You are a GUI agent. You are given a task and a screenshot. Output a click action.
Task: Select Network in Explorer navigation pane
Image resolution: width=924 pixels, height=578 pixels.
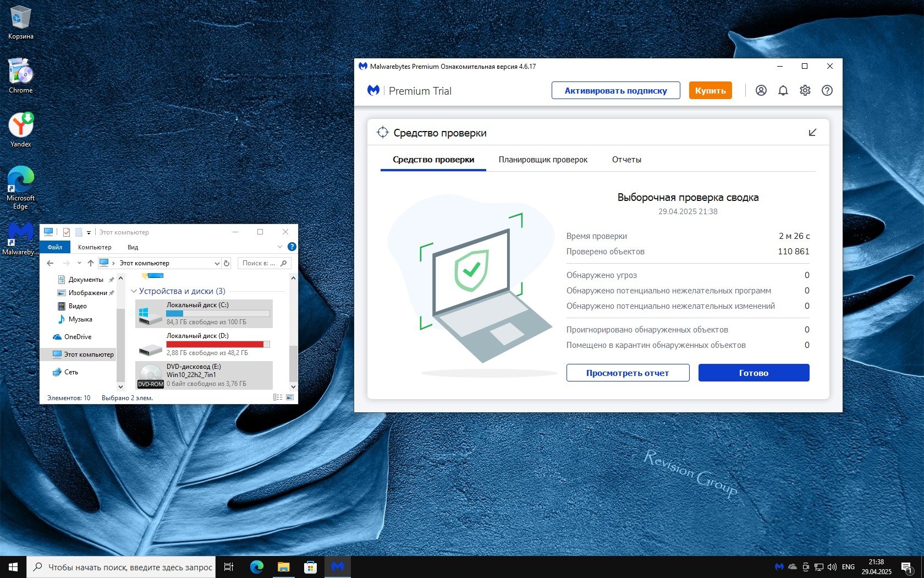pyautogui.click(x=65, y=372)
